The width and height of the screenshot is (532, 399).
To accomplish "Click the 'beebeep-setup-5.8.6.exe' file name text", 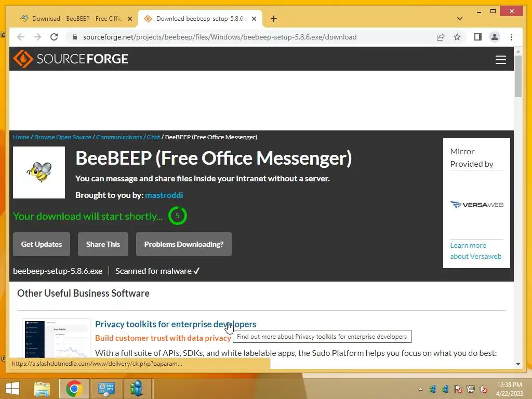I will (x=58, y=271).
